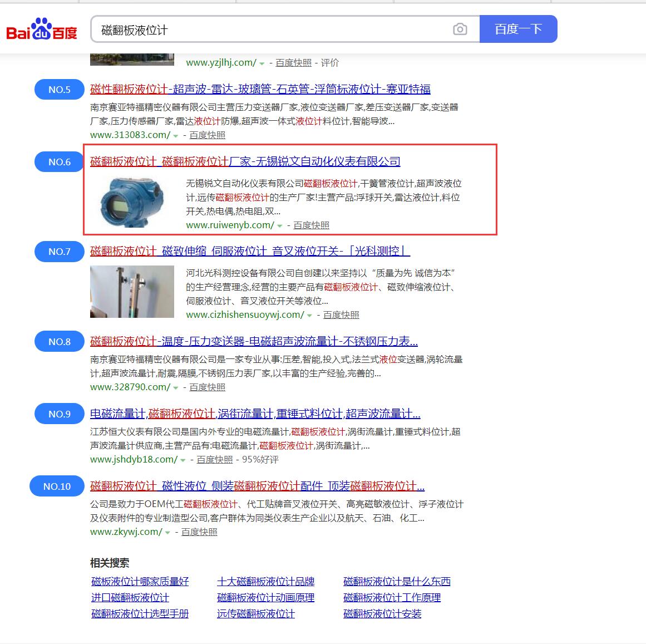Click the www.313083.com/ URL text
Viewport: 646px width, 644px height.
130,135
